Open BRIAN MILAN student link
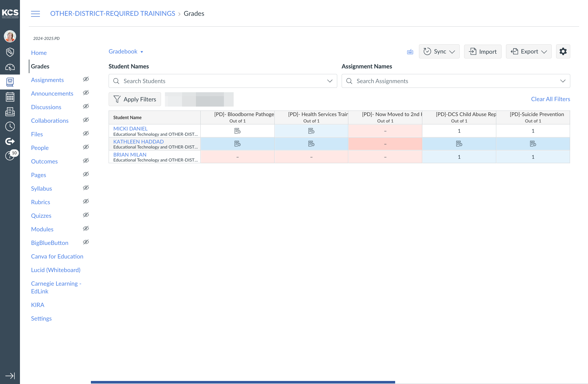This screenshot has width=588, height=384. [130, 155]
